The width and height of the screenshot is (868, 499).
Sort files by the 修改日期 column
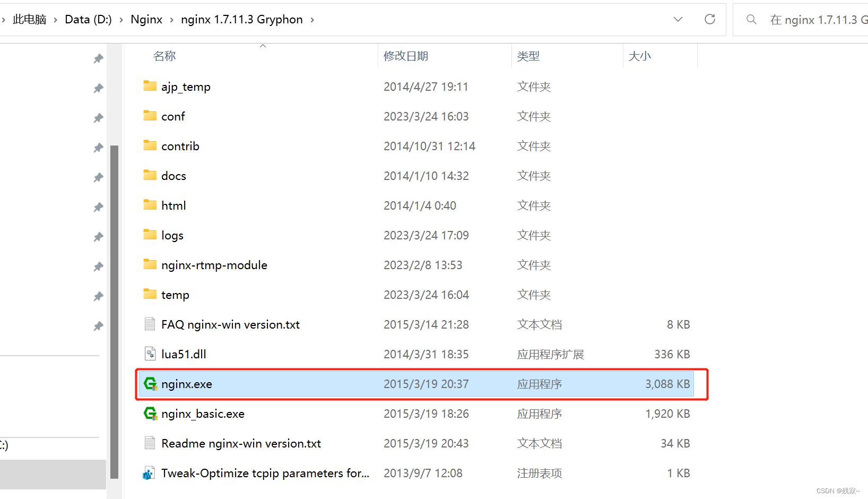point(406,56)
